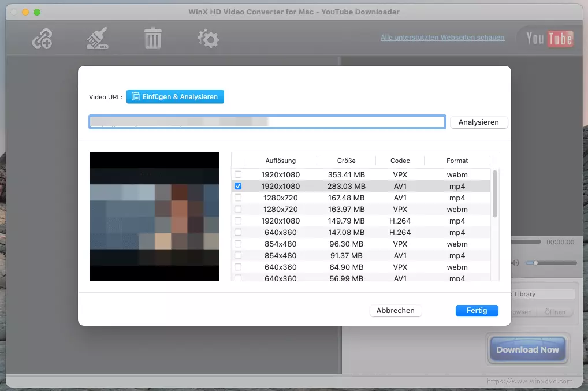Check the 1920x1080 149.79 MB H.264 row
The height and width of the screenshot is (391, 588).
point(238,221)
